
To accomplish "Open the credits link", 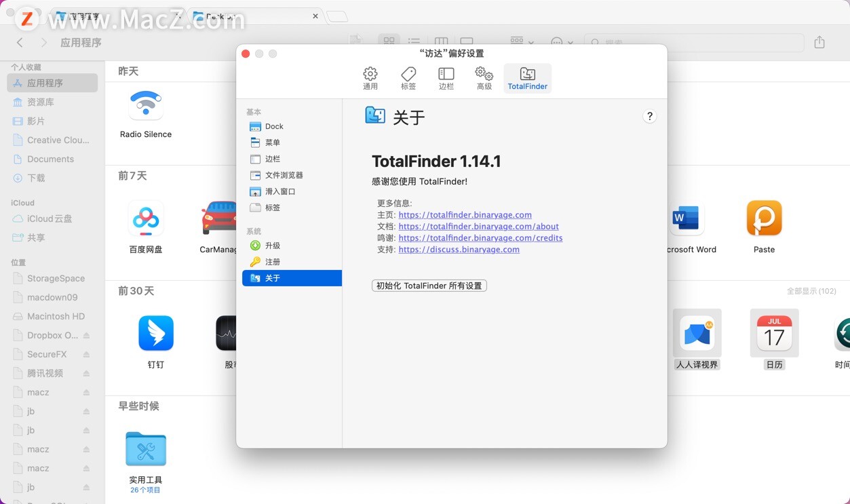I will click(480, 238).
